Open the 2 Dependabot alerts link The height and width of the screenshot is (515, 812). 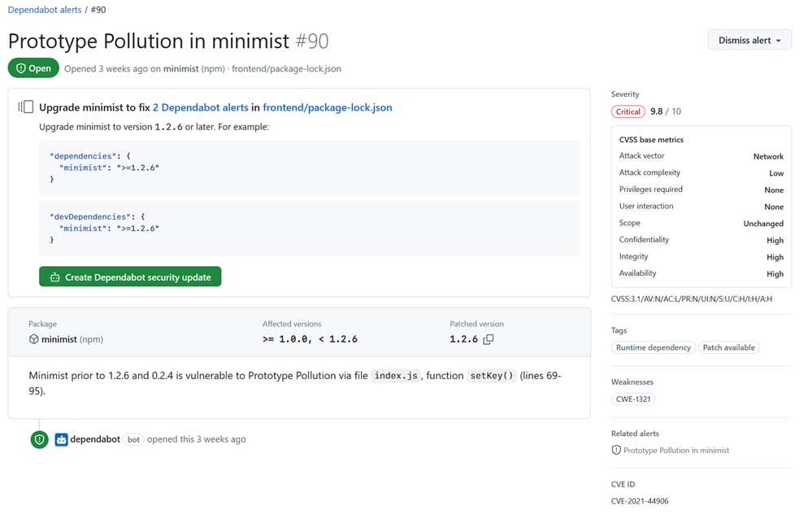(x=201, y=107)
